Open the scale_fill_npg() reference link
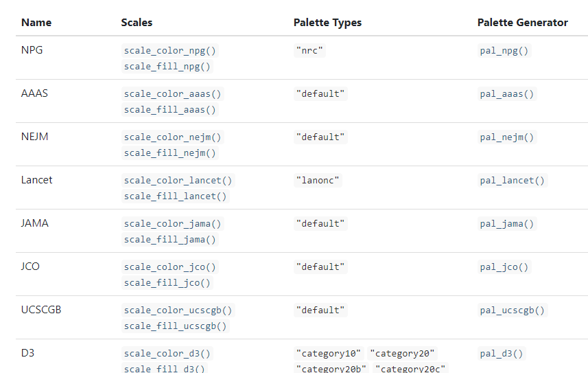 click(167, 67)
